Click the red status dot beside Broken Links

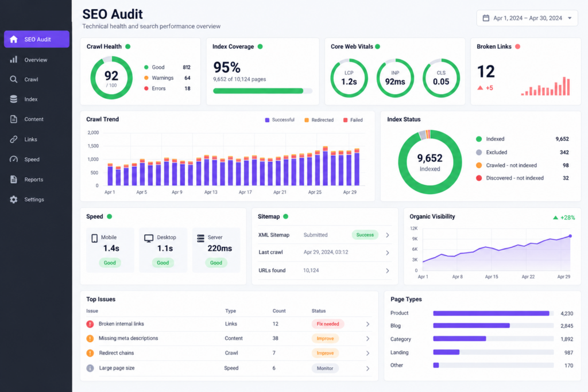[517, 46]
